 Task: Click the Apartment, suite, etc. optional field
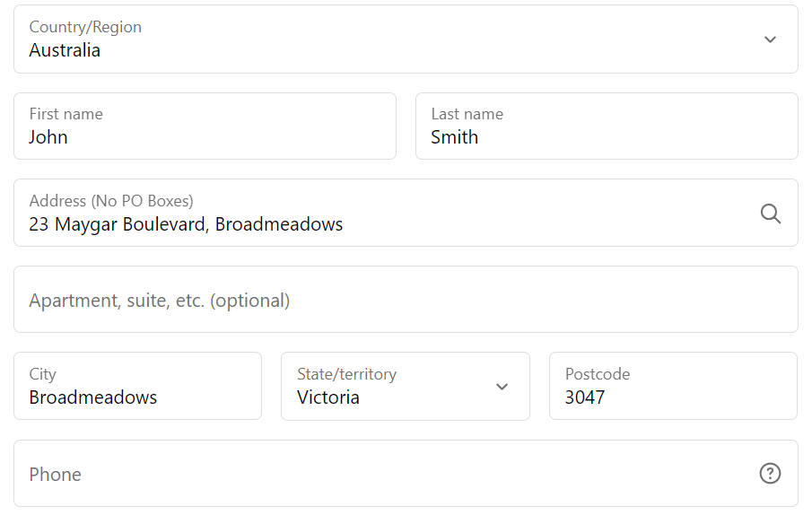(x=406, y=300)
